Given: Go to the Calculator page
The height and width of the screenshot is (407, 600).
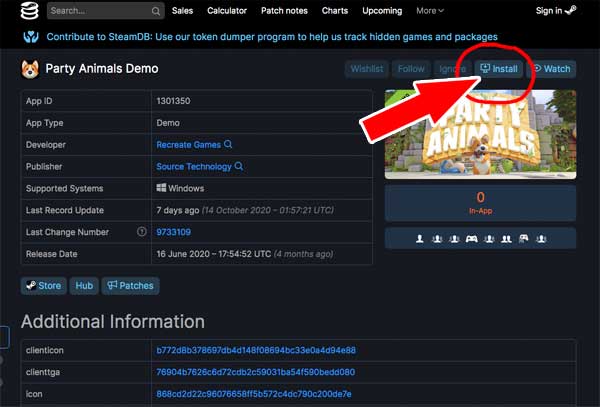Looking at the screenshot, I should pos(227,11).
